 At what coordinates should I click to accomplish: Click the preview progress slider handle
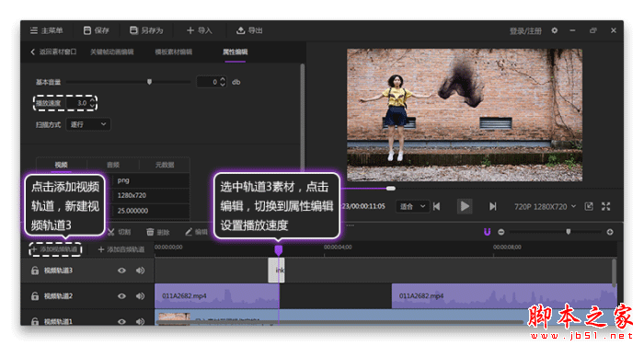pos(391,189)
